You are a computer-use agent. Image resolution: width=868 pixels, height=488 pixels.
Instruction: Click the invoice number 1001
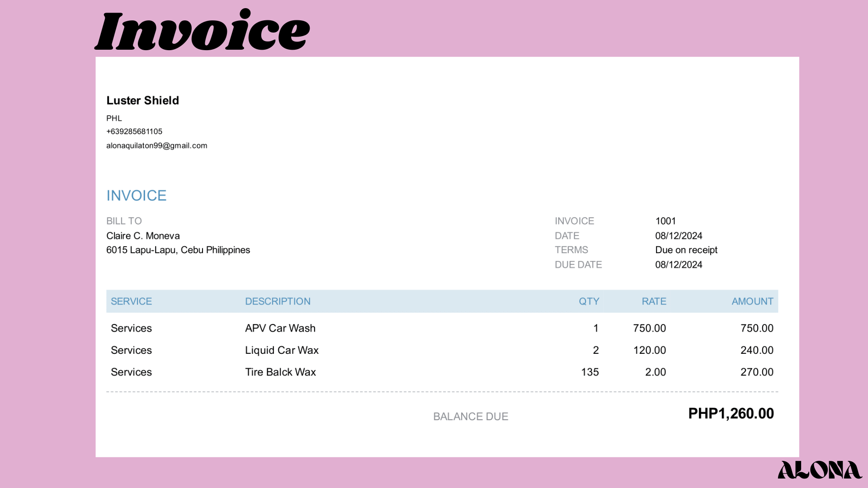(665, 221)
